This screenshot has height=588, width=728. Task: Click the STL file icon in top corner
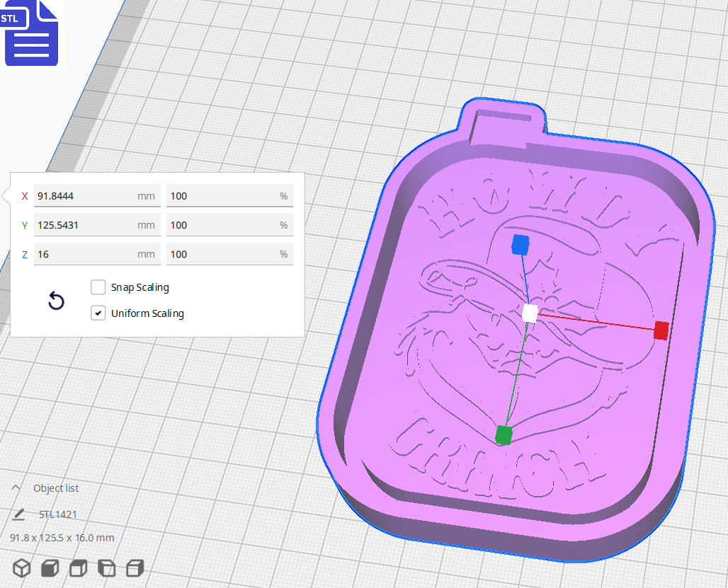coord(31,33)
